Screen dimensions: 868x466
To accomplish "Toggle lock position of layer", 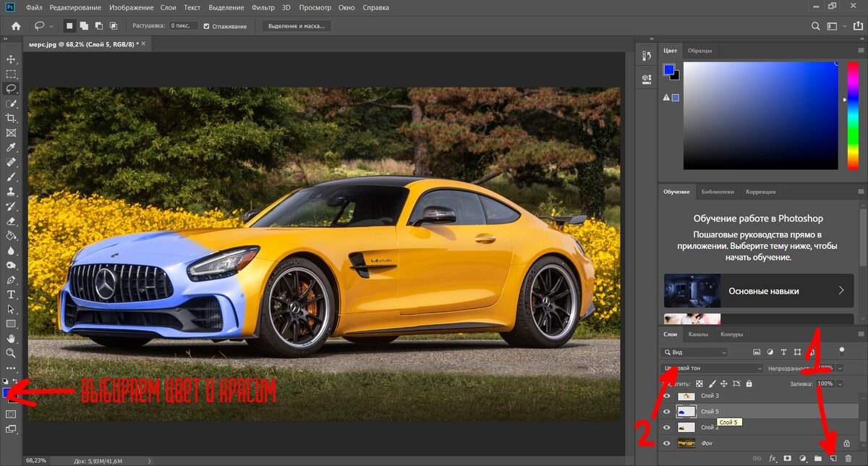I will [x=724, y=384].
